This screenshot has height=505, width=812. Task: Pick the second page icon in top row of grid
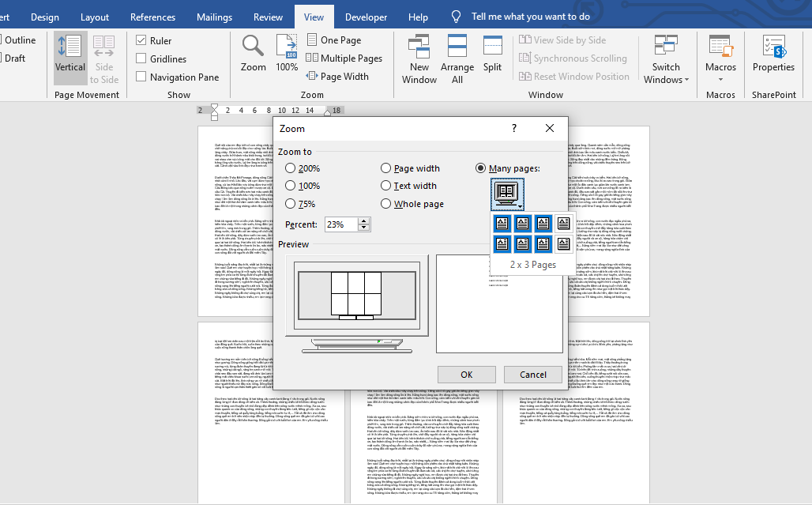(523, 223)
